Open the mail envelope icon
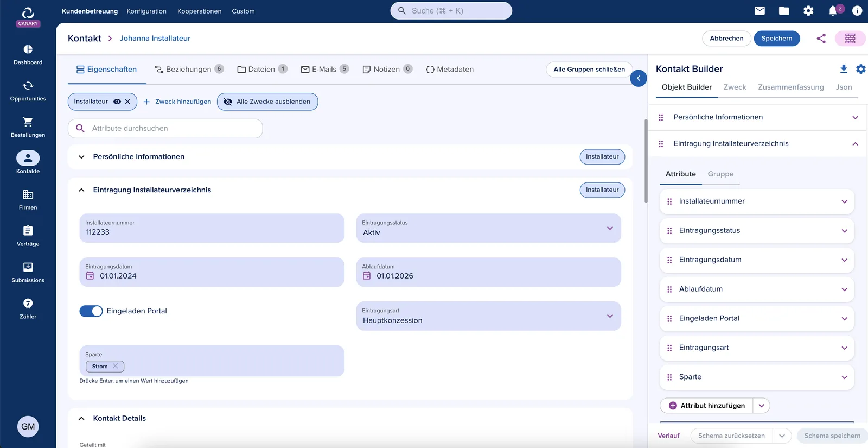The width and height of the screenshot is (868, 448). pyautogui.click(x=759, y=11)
